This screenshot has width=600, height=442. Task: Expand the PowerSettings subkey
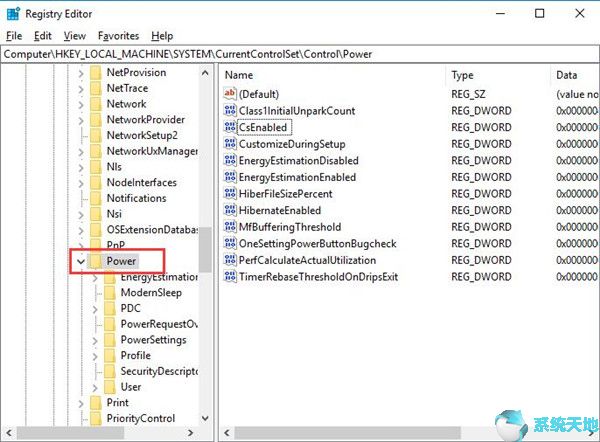[95, 341]
